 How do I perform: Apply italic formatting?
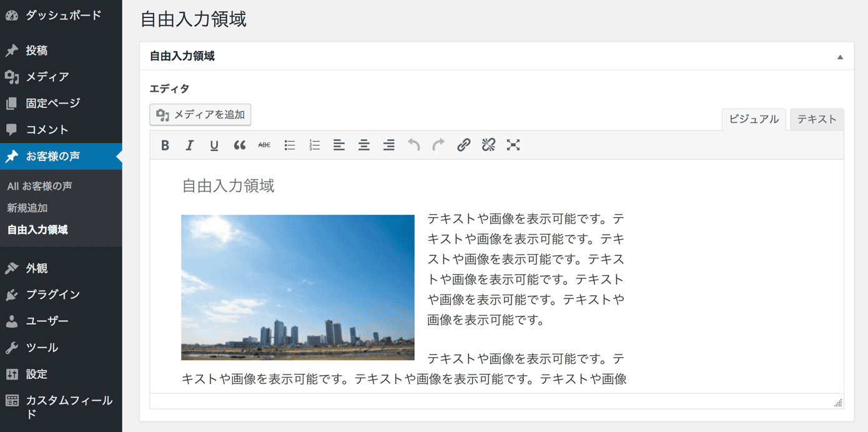click(x=189, y=145)
